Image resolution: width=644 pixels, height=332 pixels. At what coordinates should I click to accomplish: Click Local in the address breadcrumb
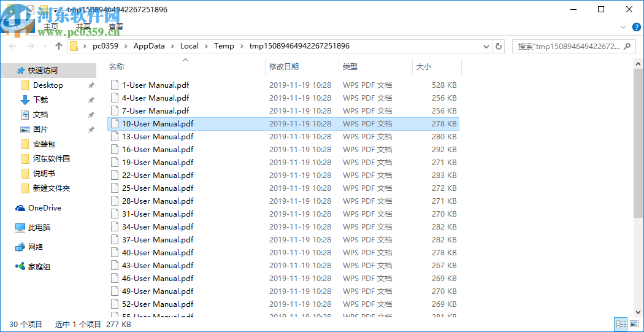(190, 46)
